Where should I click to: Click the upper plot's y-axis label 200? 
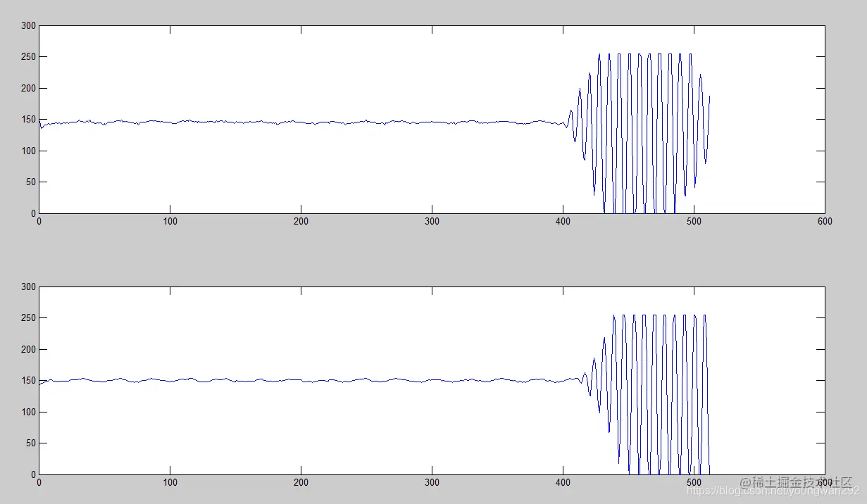[x=28, y=89]
